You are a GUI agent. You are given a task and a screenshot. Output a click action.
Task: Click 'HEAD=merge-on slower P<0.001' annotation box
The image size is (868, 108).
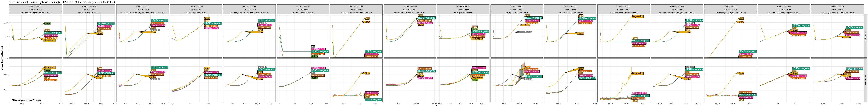[x=25, y=100]
